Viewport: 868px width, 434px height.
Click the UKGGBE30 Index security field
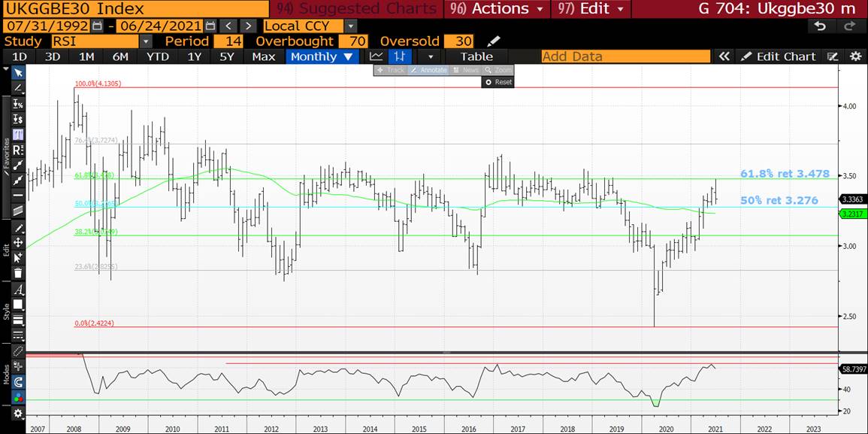point(135,9)
